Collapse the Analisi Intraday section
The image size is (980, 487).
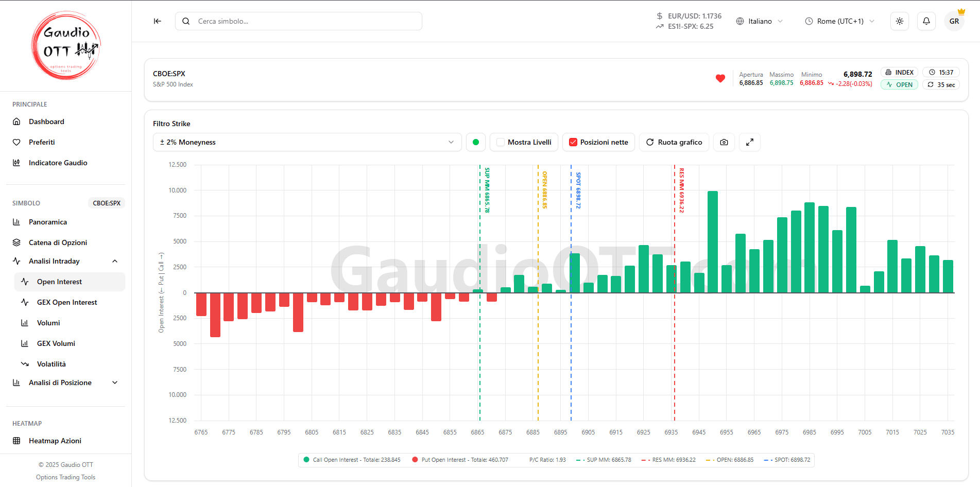point(115,261)
